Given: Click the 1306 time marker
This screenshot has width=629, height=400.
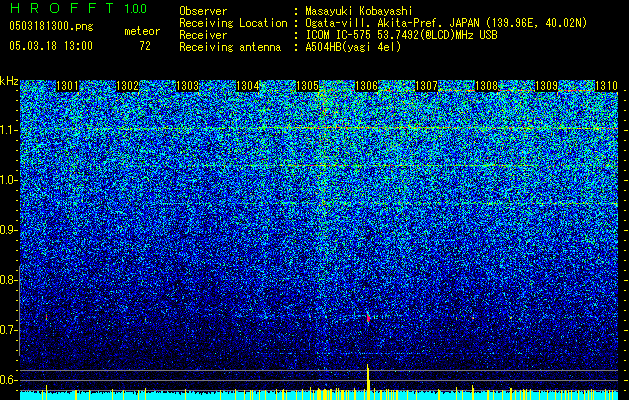Looking at the screenshot, I should [x=367, y=86].
